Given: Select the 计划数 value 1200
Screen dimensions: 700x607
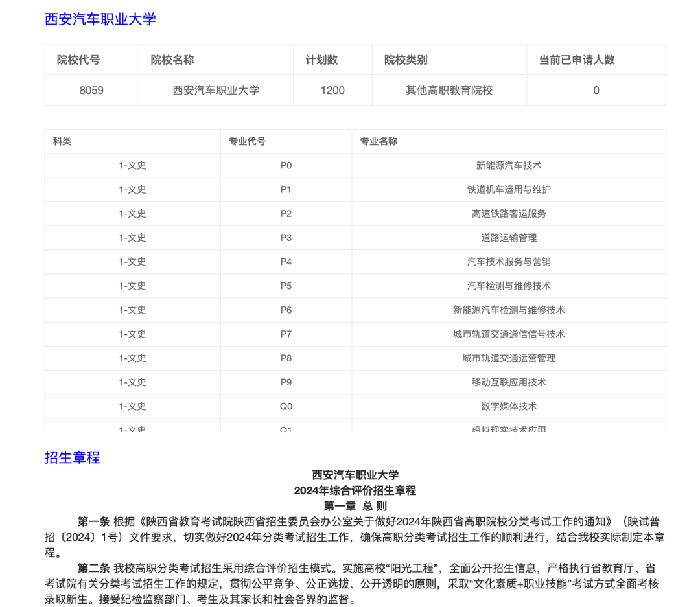Looking at the screenshot, I should [x=332, y=90].
